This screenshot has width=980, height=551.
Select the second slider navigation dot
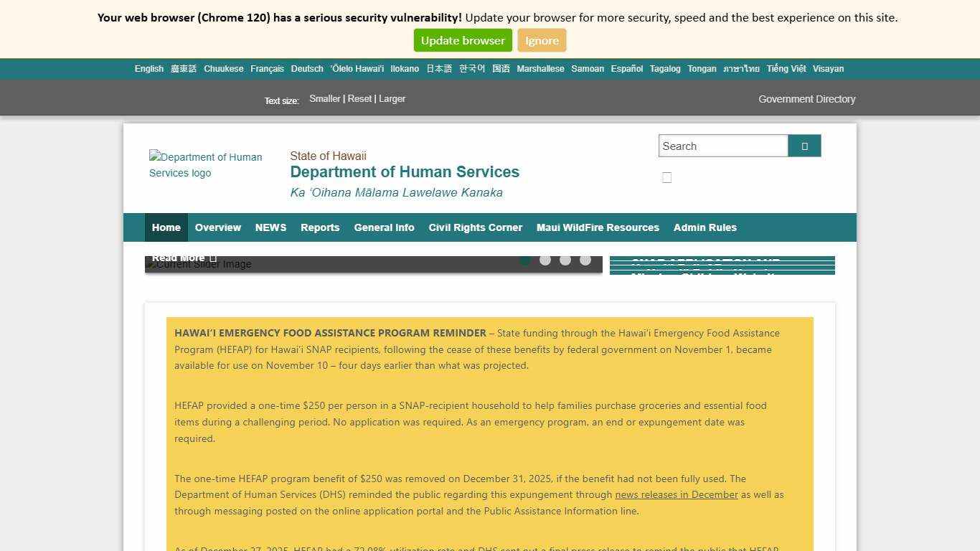pos(545,260)
